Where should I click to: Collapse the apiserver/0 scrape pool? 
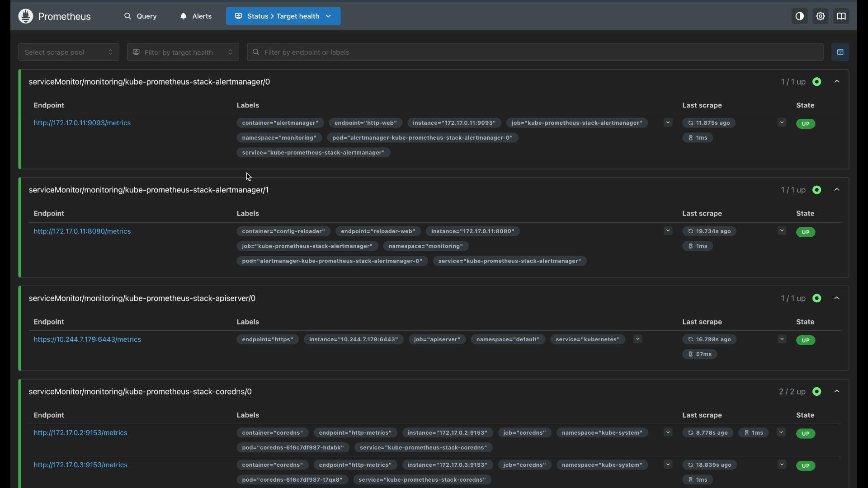[x=837, y=299]
